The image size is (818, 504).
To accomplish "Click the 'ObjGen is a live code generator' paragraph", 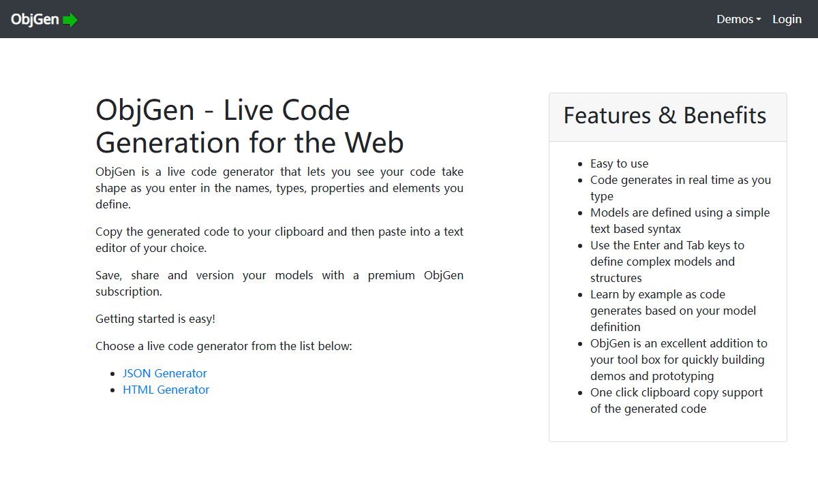I will 279,188.
